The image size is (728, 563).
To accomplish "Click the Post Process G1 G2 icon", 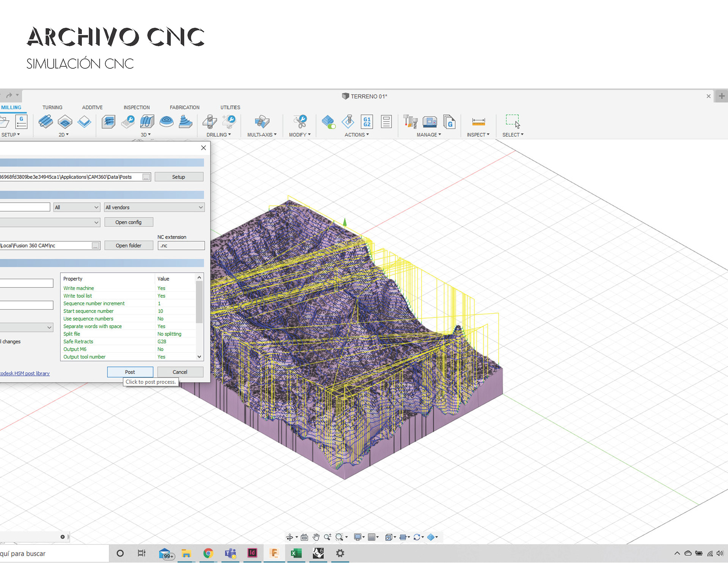I will pyautogui.click(x=367, y=122).
